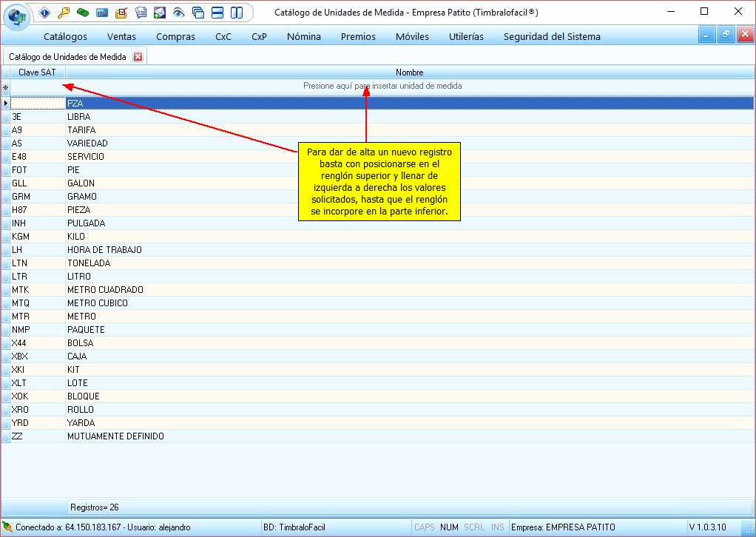Open the Catálogos menu
The image size is (756, 537).
pos(66,37)
